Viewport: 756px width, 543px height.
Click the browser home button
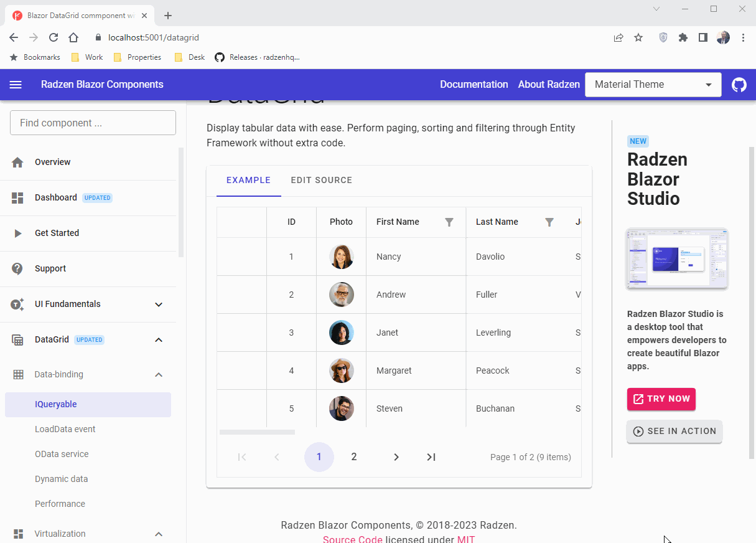[x=73, y=37]
